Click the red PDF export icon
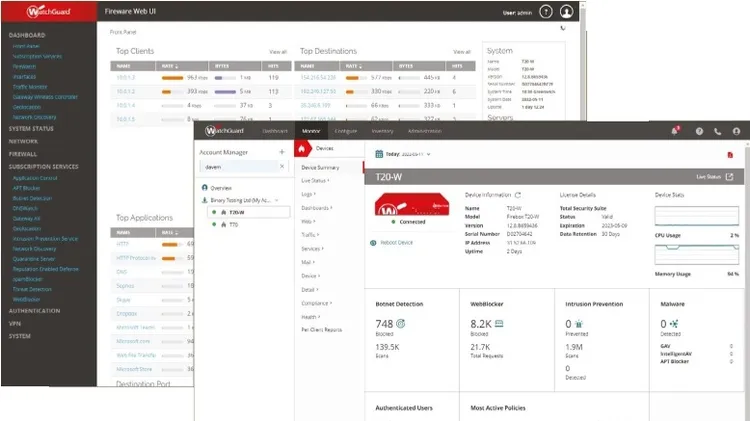 730,155
